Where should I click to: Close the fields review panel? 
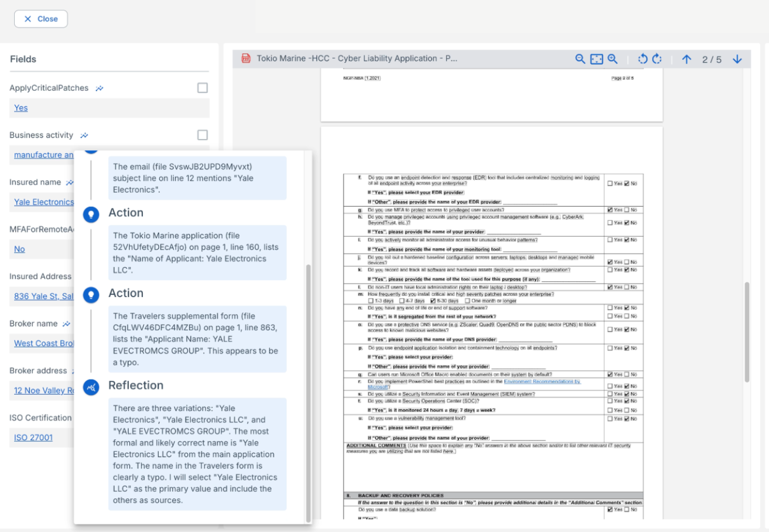point(41,19)
